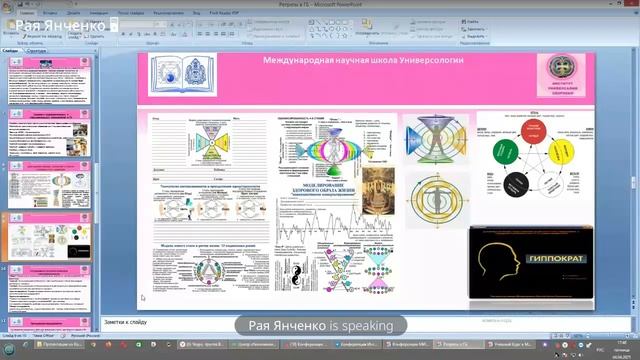Open the font color picker
Image resolution: width=640 pixels, height=360 pixels.
[x=185, y=34]
